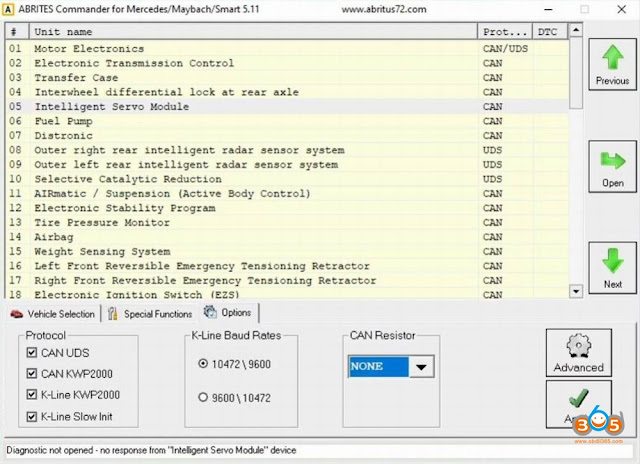The width and height of the screenshot is (640, 464).
Task: Minimize the ABRITES Commander window
Action: click(x=549, y=9)
